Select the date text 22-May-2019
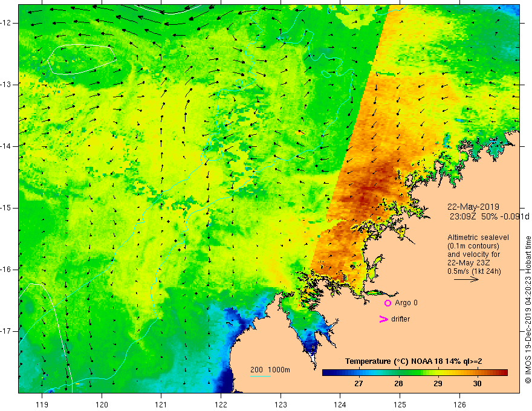 473,207
